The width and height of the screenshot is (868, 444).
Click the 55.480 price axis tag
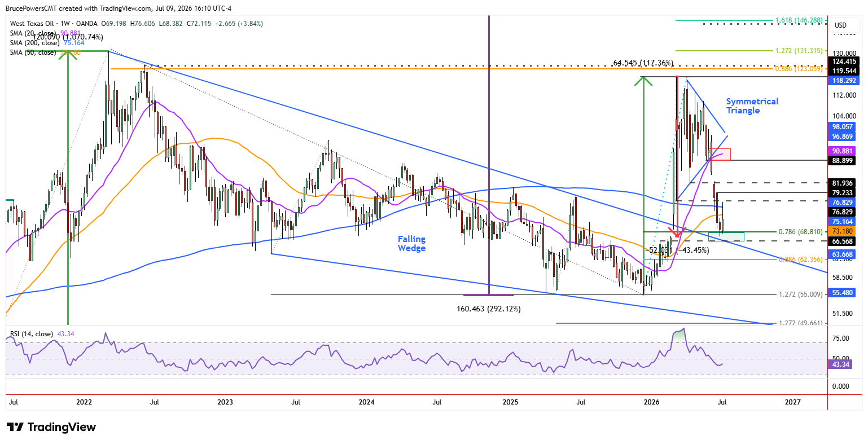[x=843, y=293]
